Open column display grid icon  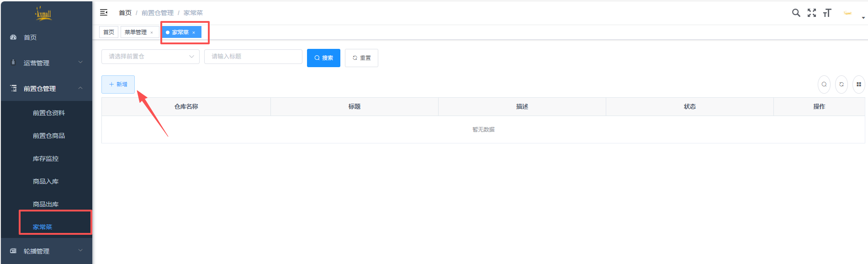tap(858, 84)
